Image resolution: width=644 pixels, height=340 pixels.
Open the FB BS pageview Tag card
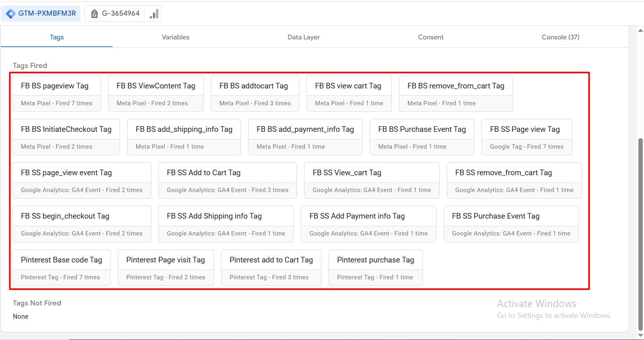(57, 94)
